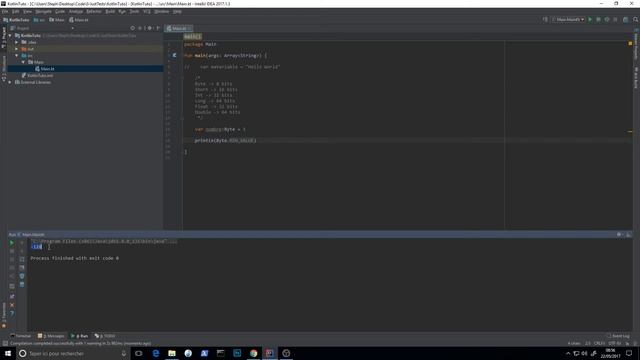Click the KotlinTuto breadcrumb in the navigation bar
The height and width of the screenshot is (360, 640).
[16, 20]
